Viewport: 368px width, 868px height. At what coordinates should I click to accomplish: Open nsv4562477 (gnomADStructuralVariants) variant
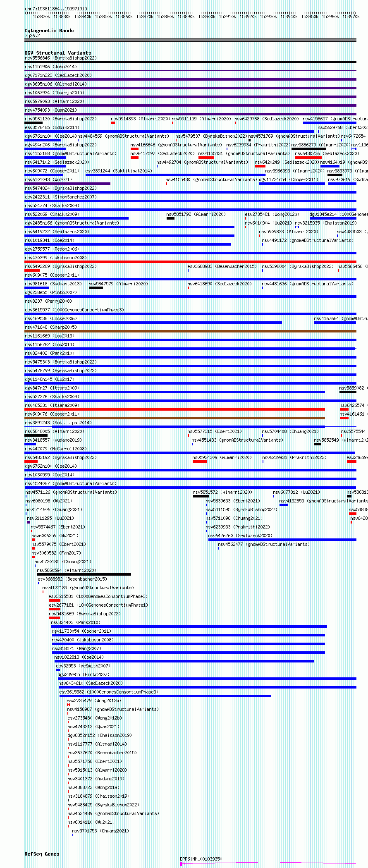pos(264,544)
